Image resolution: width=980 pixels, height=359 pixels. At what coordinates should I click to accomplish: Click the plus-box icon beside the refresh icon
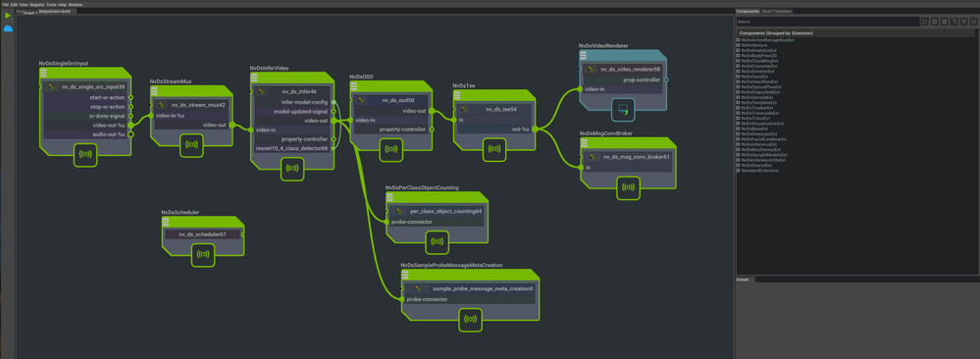(934, 22)
